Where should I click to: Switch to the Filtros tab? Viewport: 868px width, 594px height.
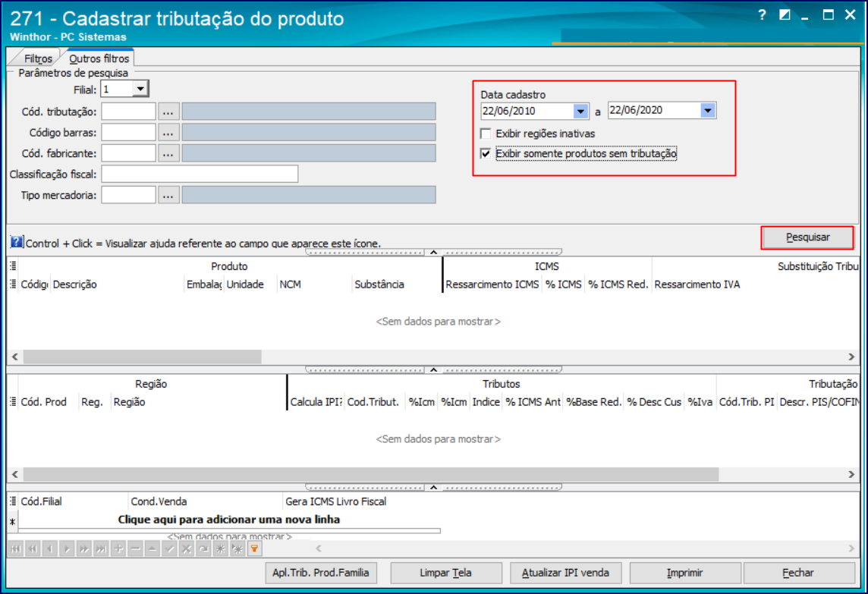(38, 58)
